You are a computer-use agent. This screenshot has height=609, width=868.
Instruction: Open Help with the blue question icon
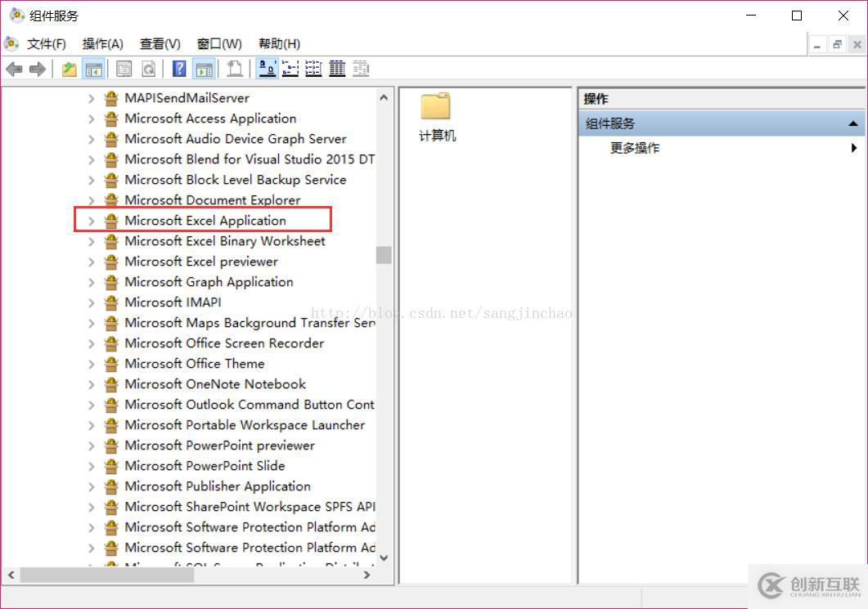(x=179, y=69)
